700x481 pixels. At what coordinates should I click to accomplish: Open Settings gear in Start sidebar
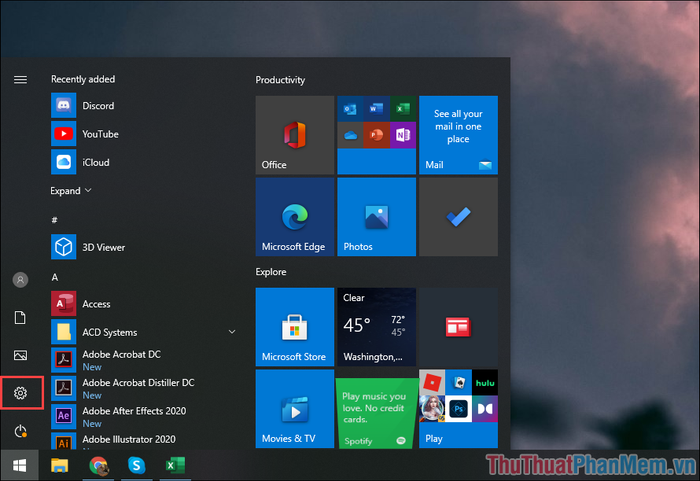(20, 393)
